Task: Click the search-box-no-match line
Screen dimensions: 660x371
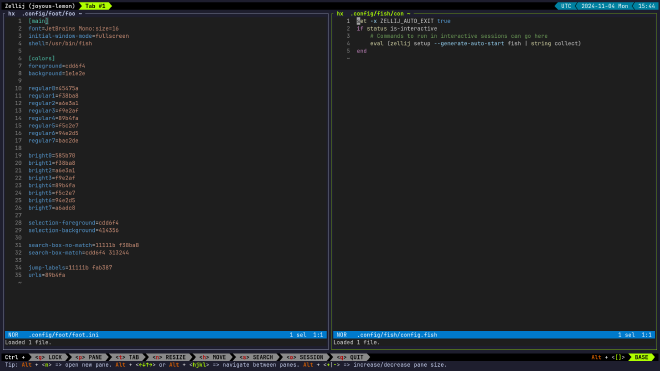Action: pos(83,245)
